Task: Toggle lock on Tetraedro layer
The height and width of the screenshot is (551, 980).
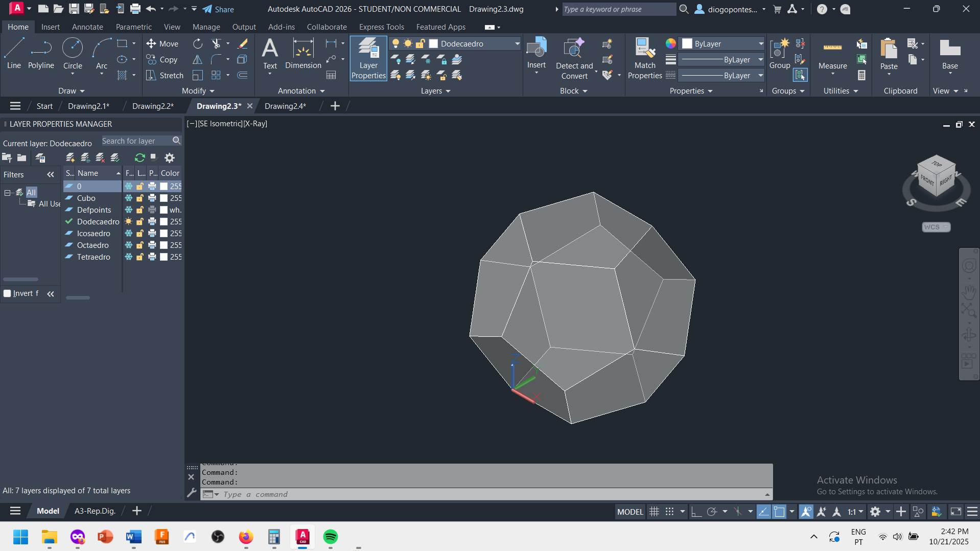Action: point(140,257)
